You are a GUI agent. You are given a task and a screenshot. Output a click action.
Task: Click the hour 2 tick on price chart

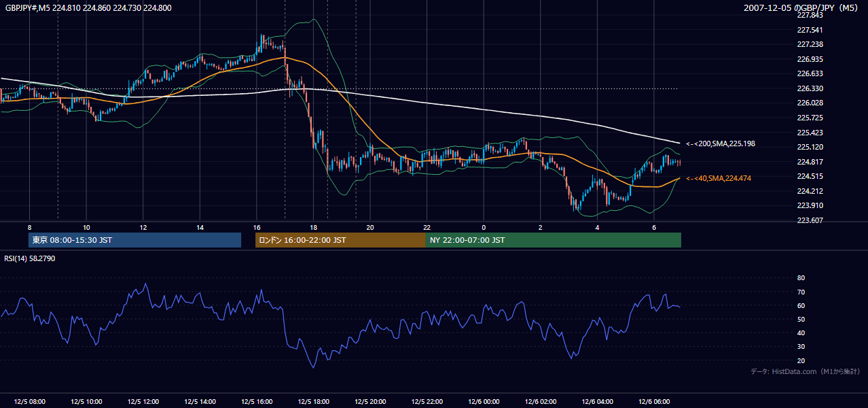[x=541, y=227]
